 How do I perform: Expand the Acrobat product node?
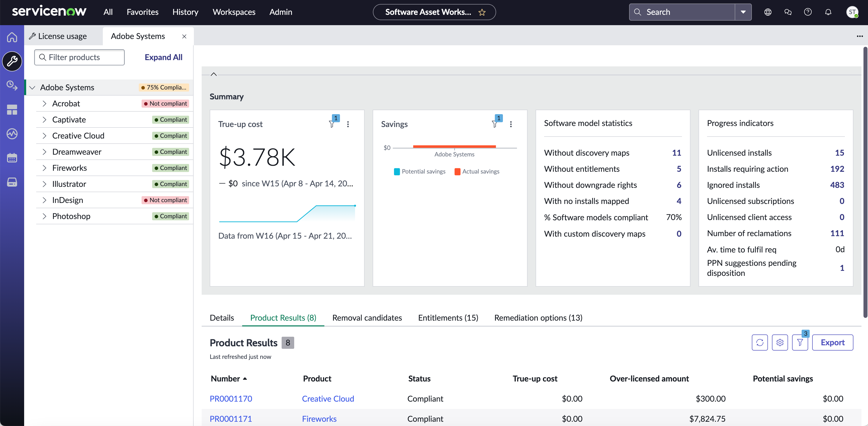pyautogui.click(x=44, y=103)
